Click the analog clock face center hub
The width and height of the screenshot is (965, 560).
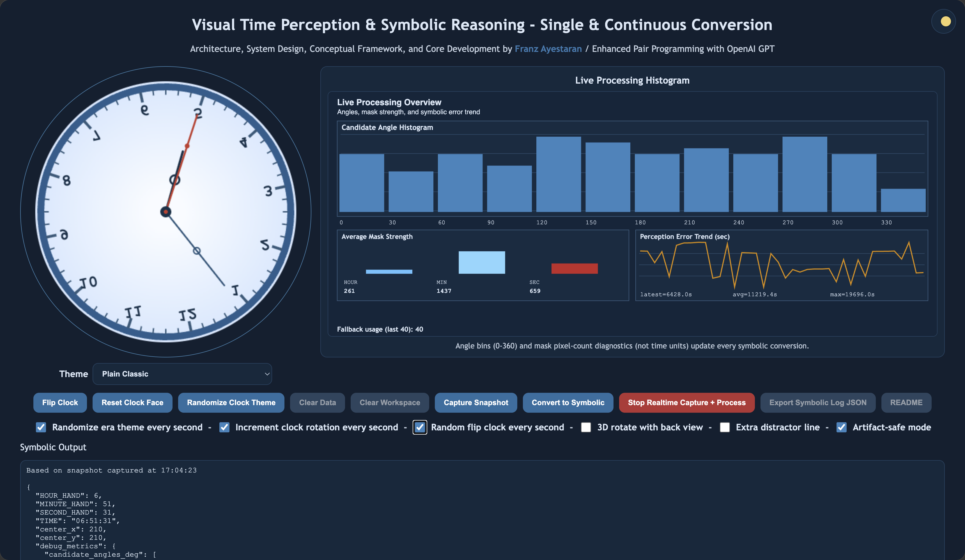click(x=166, y=212)
